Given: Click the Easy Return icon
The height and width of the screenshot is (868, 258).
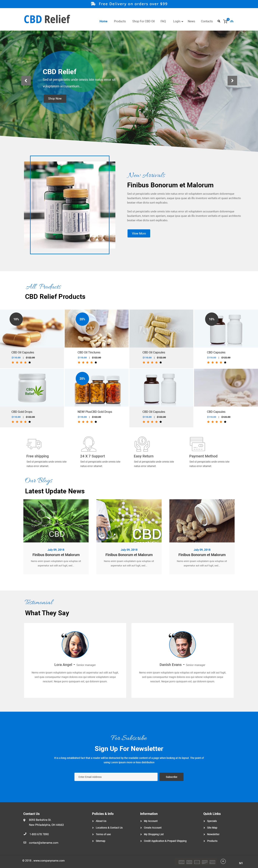Looking at the screenshot, I should click(x=142, y=444).
